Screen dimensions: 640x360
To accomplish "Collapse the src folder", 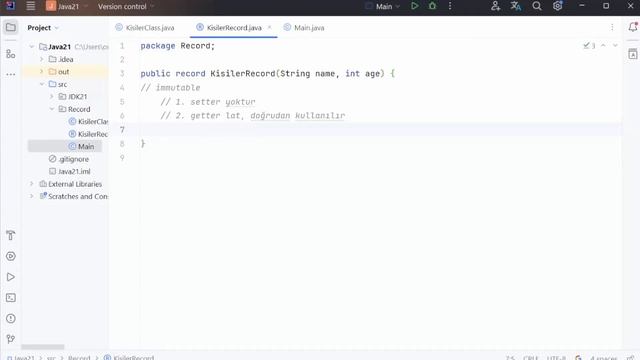I will pyautogui.click(x=42, y=84).
